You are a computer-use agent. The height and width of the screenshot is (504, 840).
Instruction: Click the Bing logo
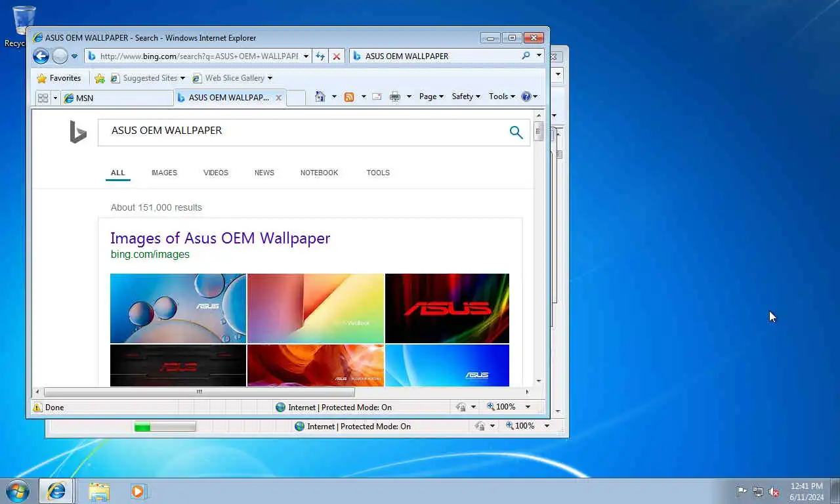pos(78,132)
